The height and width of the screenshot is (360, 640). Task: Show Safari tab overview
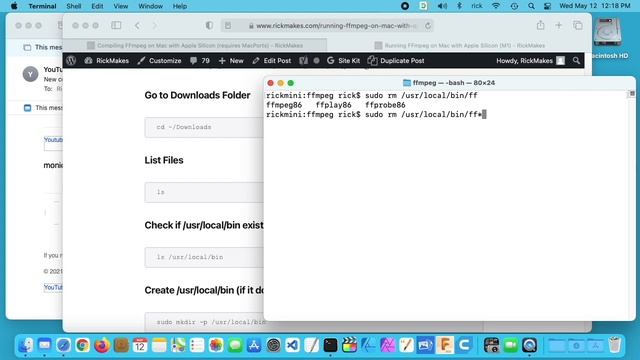[x=578, y=25]
